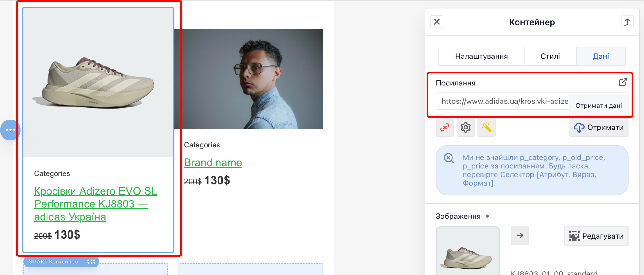The height and width of the screenshot is (275, 644).
Task: Switch to the Стилі tab
Action: point(550,56)
